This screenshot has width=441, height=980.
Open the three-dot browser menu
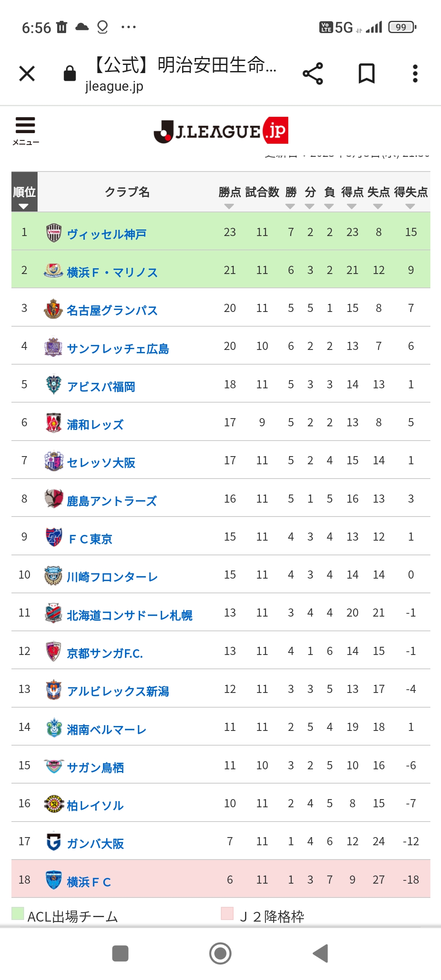pyautogui.click(x=415, y=74)
